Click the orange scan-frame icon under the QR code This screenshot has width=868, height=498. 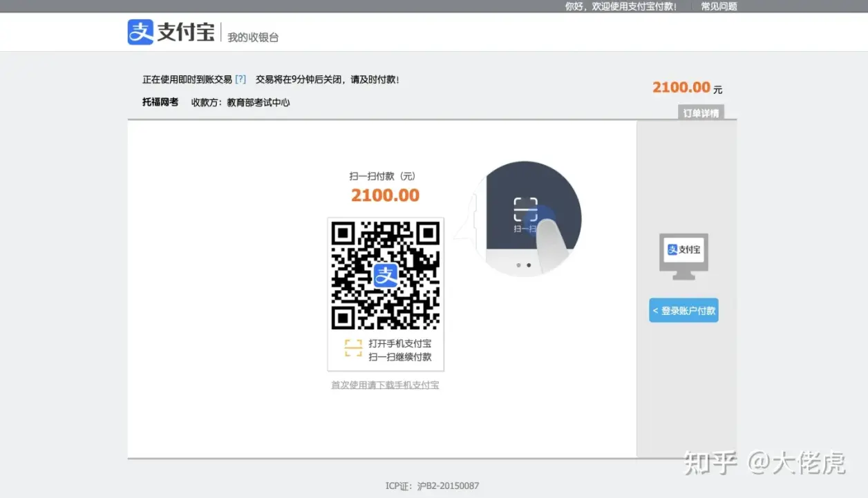click(x=353, y=349)
